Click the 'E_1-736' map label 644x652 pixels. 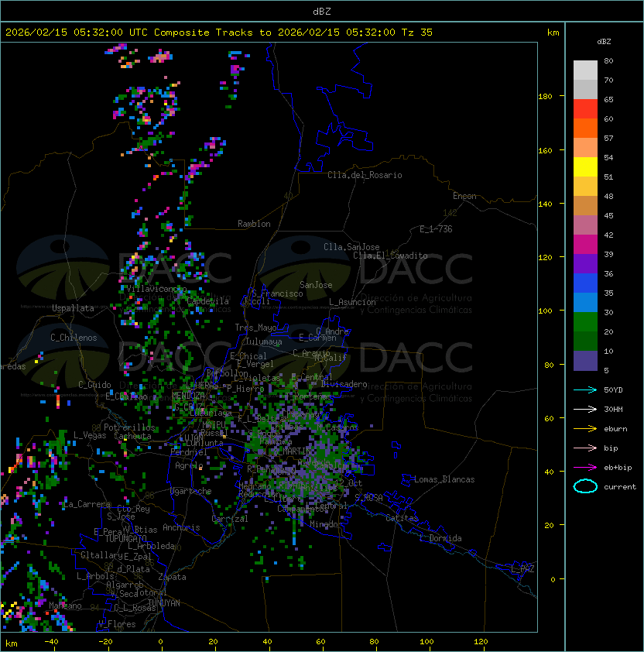(x=436, y=229)
